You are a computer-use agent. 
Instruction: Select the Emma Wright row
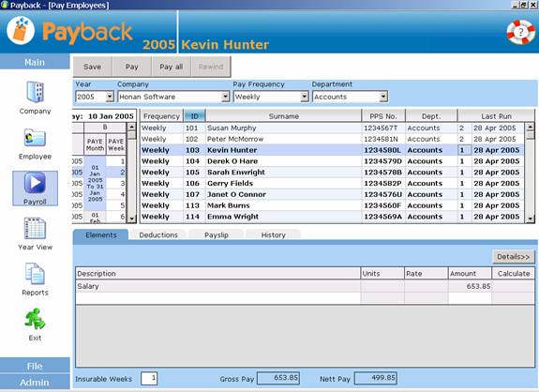tap(332, 217)
